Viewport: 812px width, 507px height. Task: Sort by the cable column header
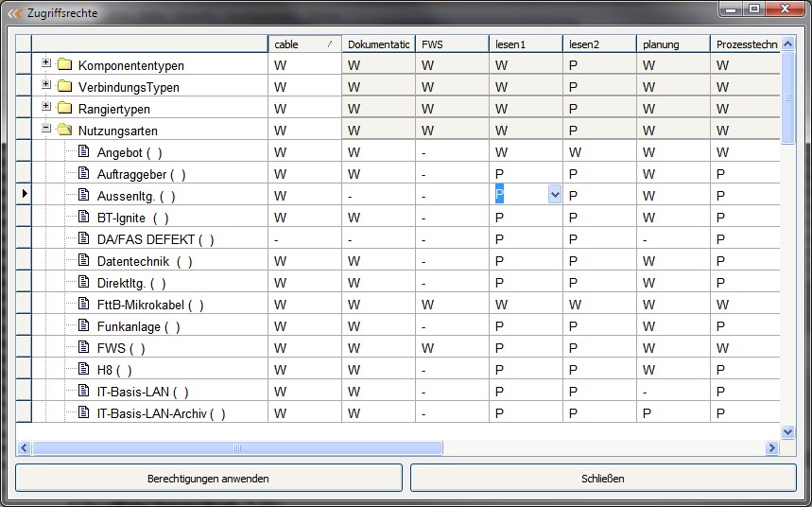click(x=304, y=44)
